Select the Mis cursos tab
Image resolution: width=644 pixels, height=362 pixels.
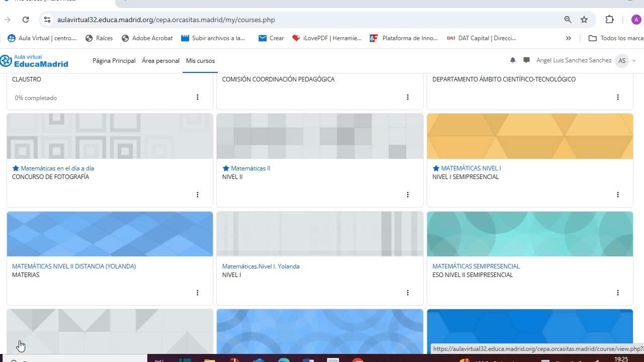point(200,60)
